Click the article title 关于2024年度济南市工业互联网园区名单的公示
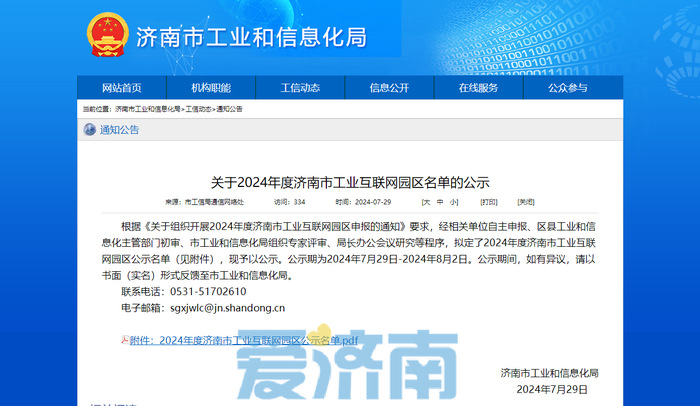Viewport: 700px width, 406px height. 350,182
